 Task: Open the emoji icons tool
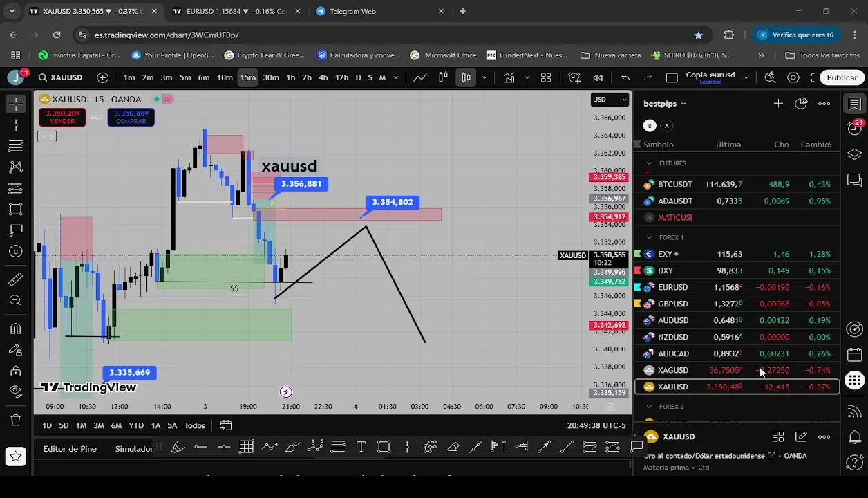coord(16,251)
